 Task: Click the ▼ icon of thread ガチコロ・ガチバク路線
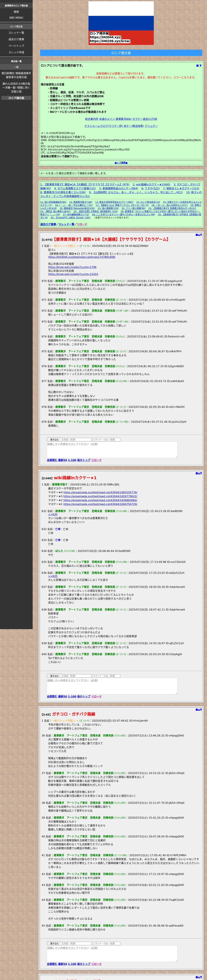(201, 710)
